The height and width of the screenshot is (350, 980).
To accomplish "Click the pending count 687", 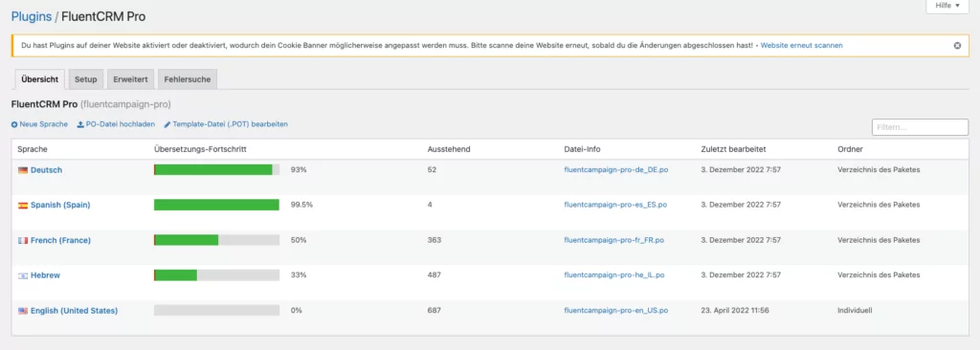I will click(434, 311).
